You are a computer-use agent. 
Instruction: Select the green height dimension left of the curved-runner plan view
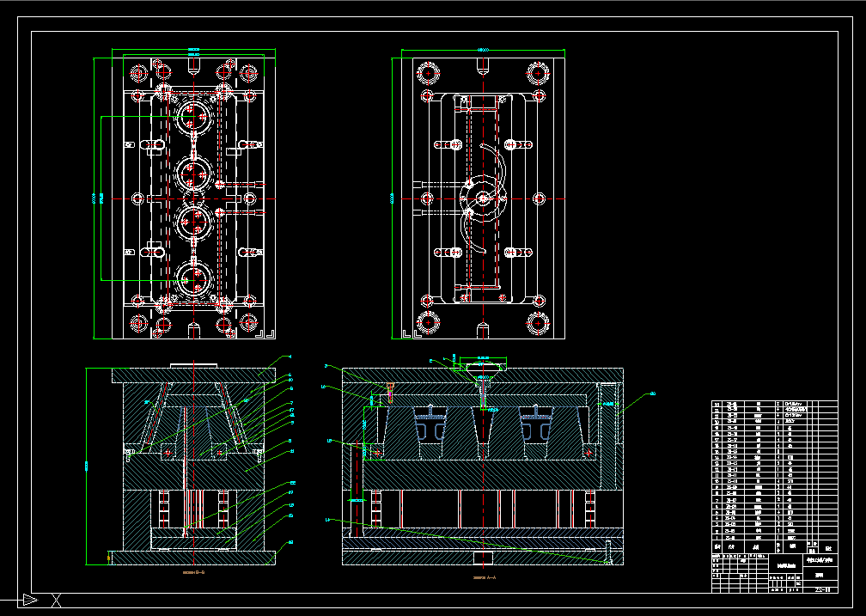point(392,198)
